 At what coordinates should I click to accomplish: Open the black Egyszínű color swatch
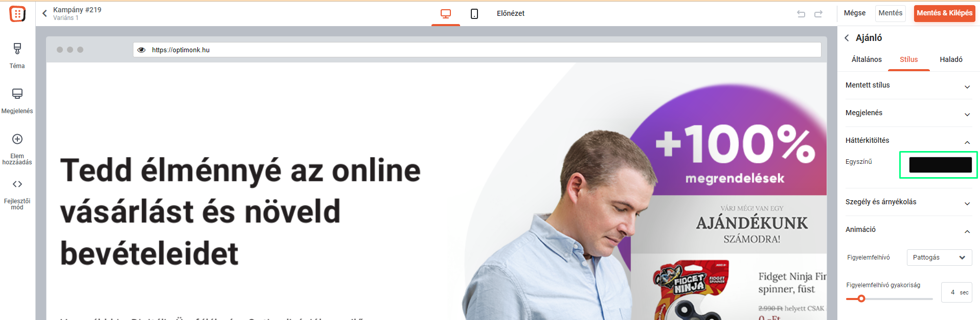point(940,165)
